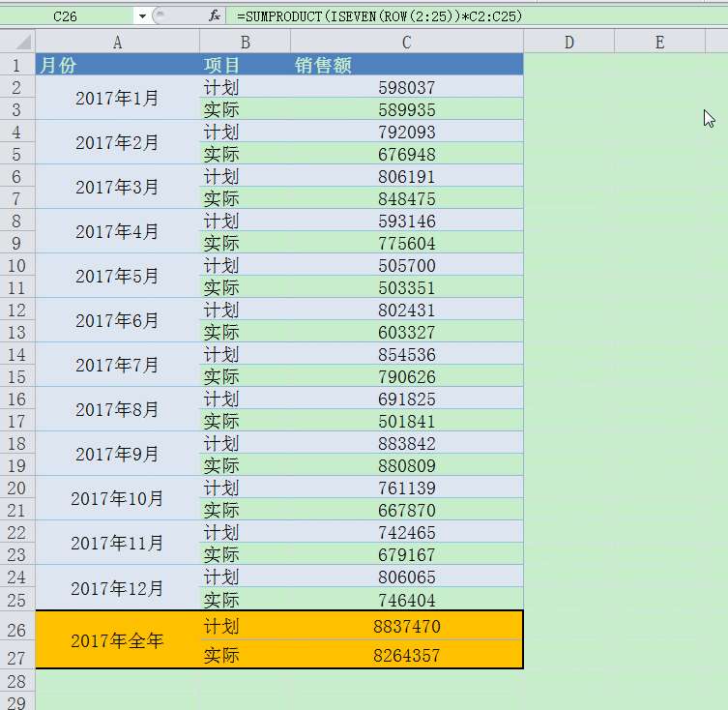Select the 2017年全年 total cell
Screen dimensions: 728x710
pos(117,640)
